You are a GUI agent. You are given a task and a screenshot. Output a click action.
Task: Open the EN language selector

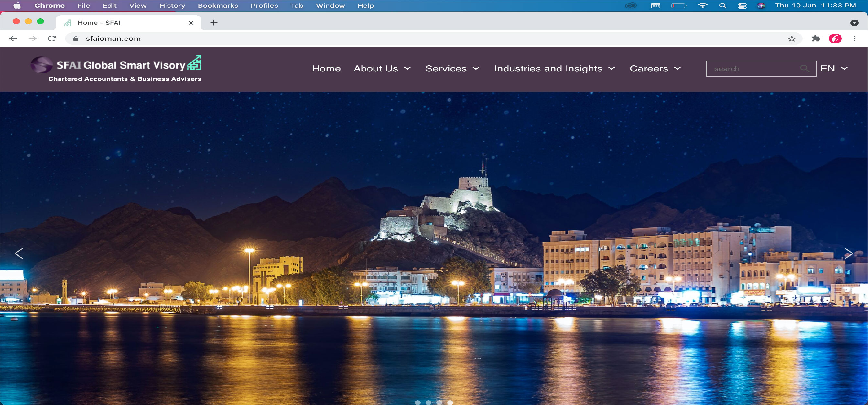834,68
